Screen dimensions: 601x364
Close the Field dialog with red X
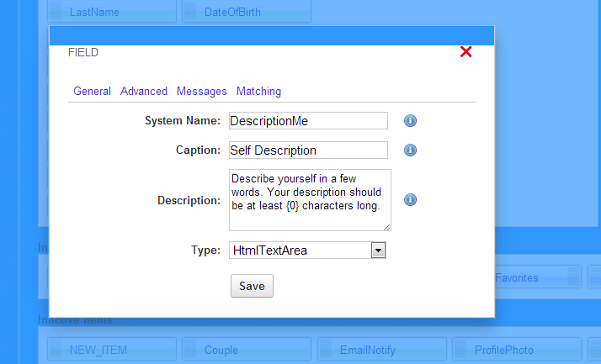pos(466,52)
